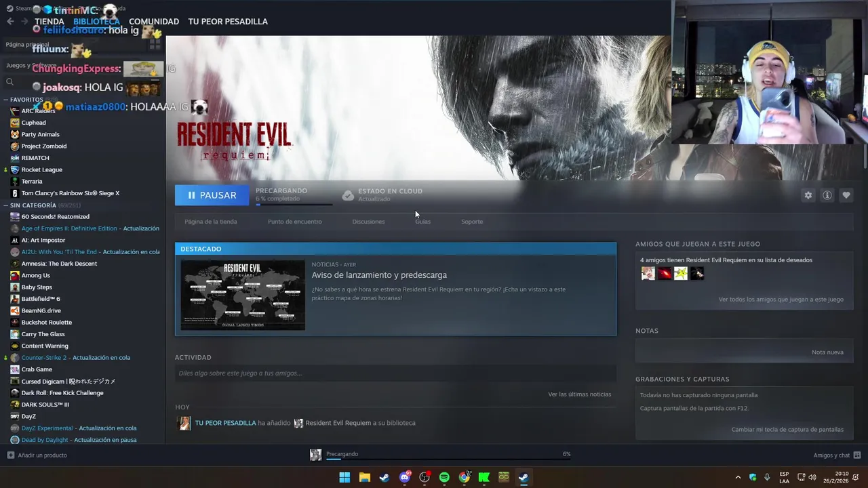
Task: Open Resident Evil Requiem link in activity feed
Action: pyautogui.click(x=338, y=423)
